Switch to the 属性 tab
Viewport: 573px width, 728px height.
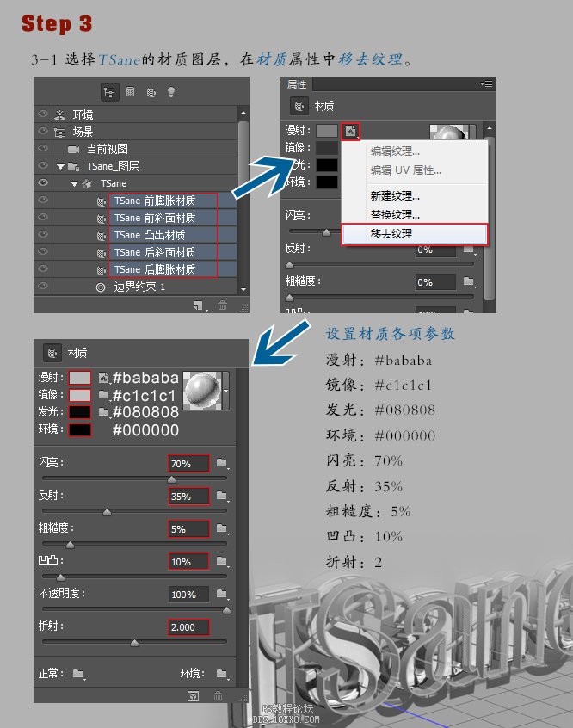(x=297, y=84)
